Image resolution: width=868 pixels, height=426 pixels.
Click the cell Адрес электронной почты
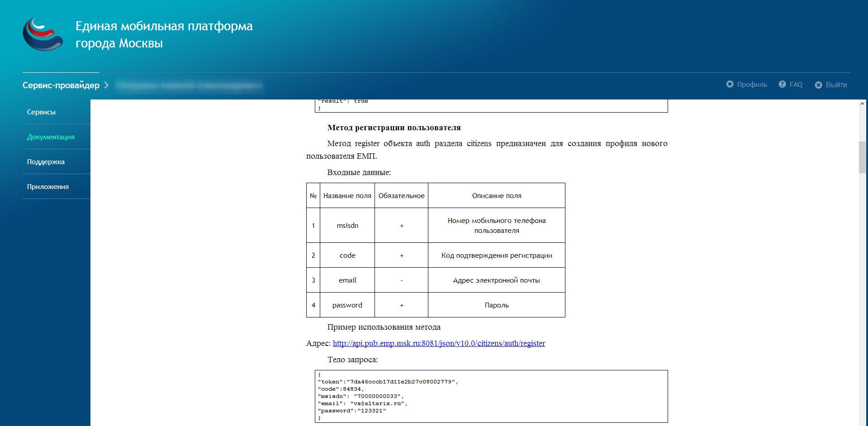pos(497,280)
